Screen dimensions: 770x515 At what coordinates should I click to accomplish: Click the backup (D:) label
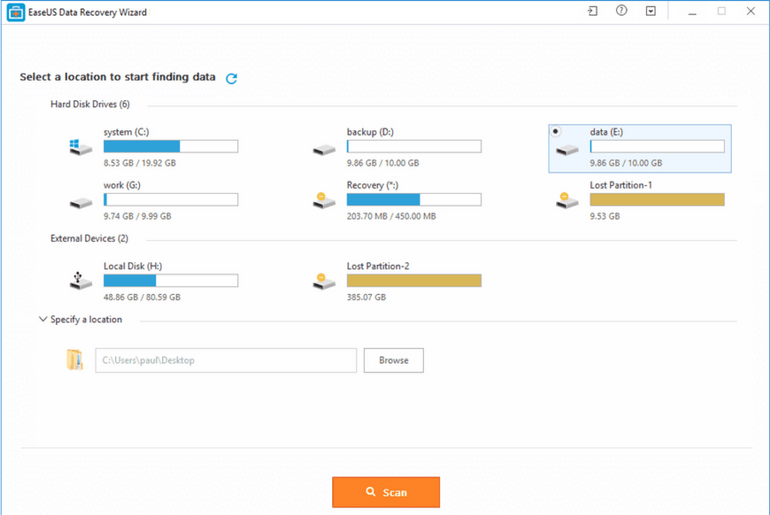click(370, 132)
